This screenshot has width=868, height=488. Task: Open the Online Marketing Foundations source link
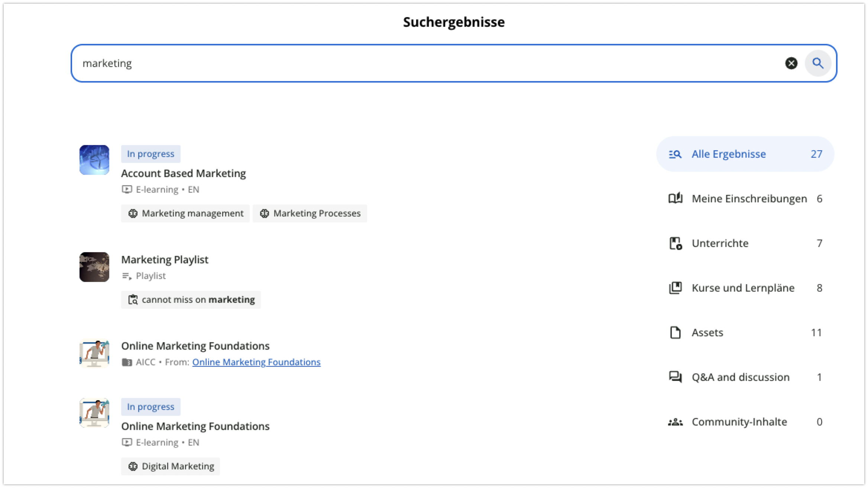(x=256, y=362)
